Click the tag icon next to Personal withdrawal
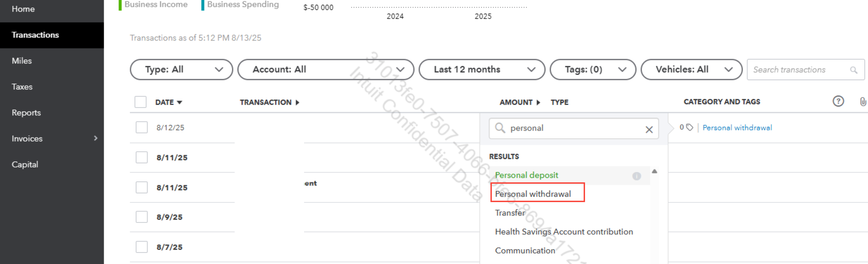Image resolution: width=868 pixels, height=264 pixels. pyautogui.click(x=690, y=127)
